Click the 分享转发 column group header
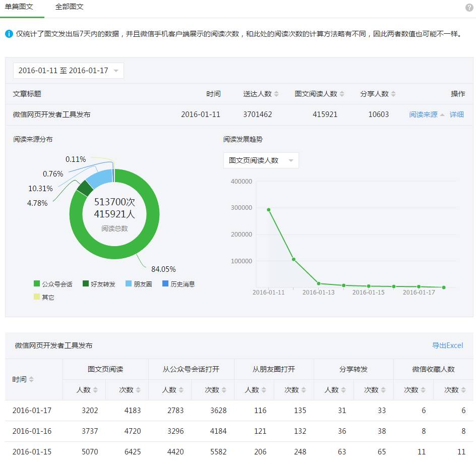476x462 pixels. tap(353, 369)
